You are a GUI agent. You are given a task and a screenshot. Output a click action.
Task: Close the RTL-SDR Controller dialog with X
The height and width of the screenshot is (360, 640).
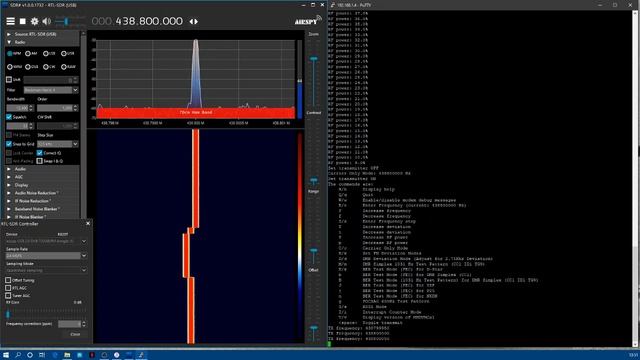click(88, 224)
